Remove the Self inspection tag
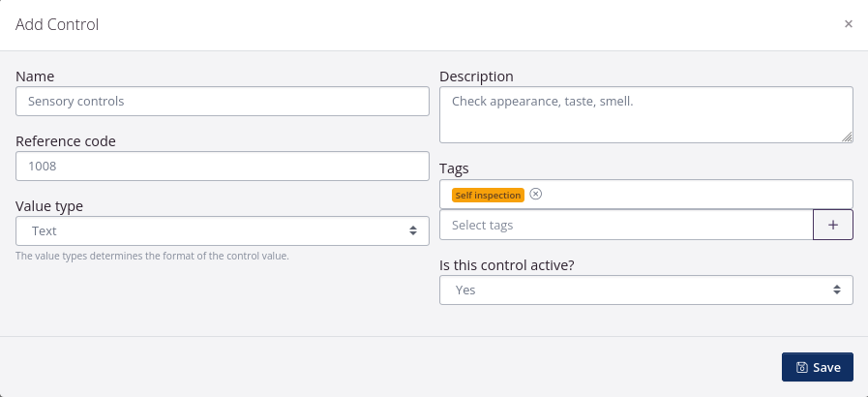 click(536, 195)
